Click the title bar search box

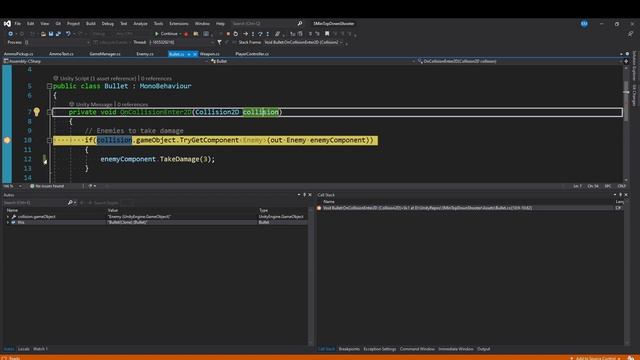(x=267, y=24)
